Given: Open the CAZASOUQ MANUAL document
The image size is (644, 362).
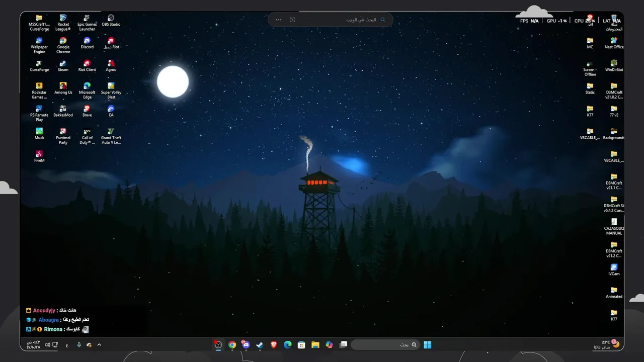Looking at the screenshot, I should coord(614,227).
